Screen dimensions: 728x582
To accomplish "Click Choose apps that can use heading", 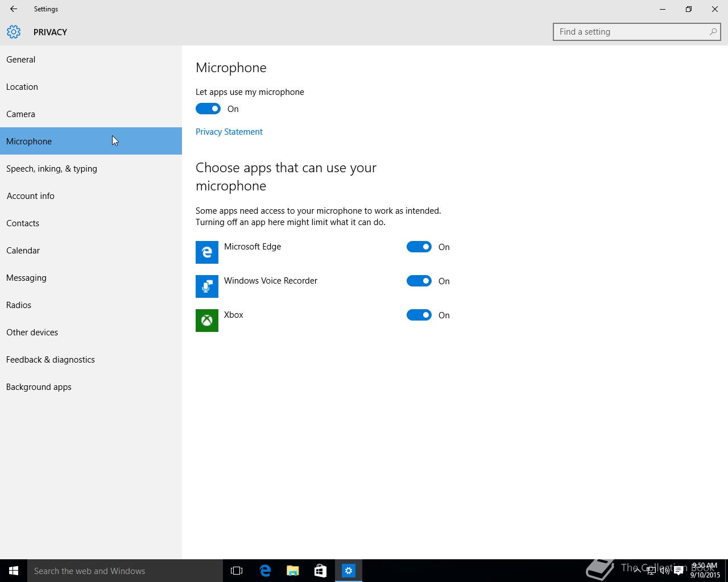I will (x=286, y=177).
